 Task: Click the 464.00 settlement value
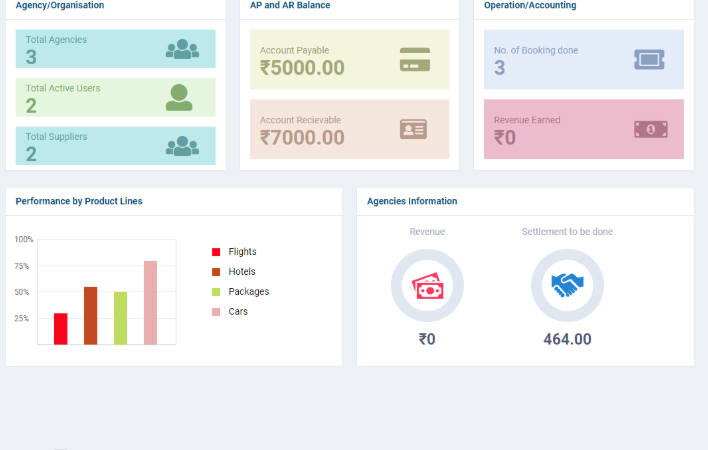tap(567, 339)
